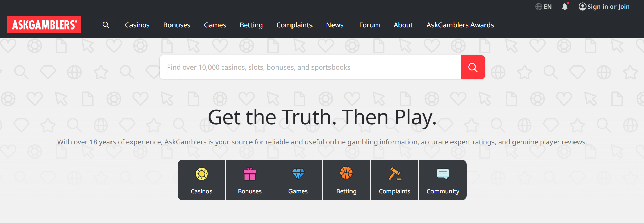Choose the Betting basketball tile
644x223 pixels.
pos(346,180)
